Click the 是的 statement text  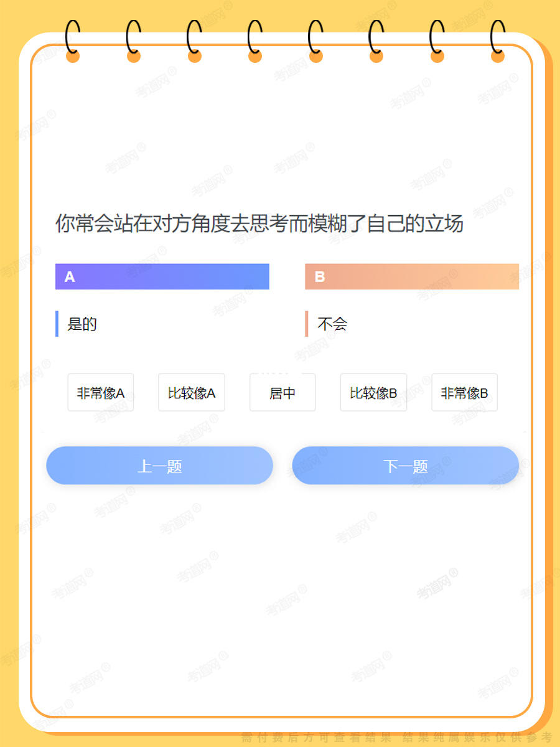(82, 324)
